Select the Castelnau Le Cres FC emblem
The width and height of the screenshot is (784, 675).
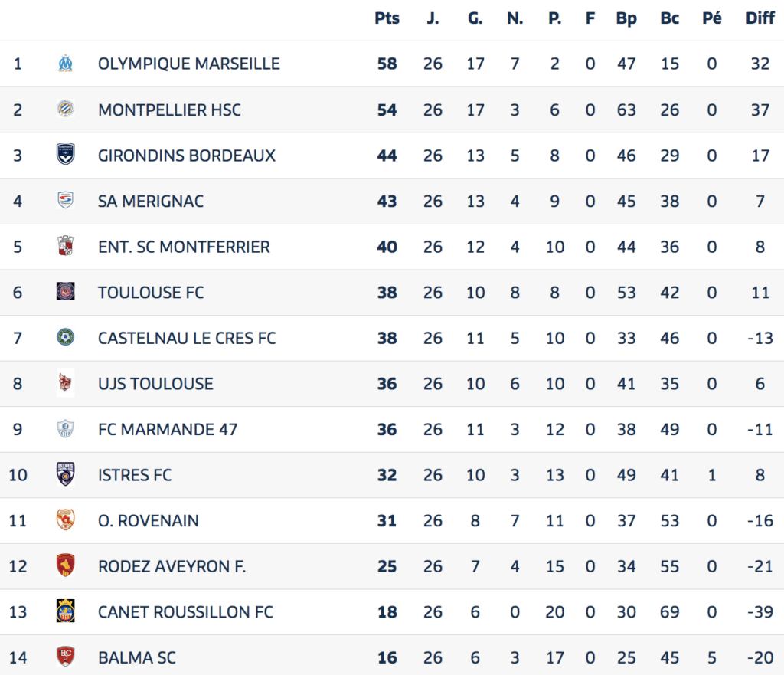tap(66, 337)
